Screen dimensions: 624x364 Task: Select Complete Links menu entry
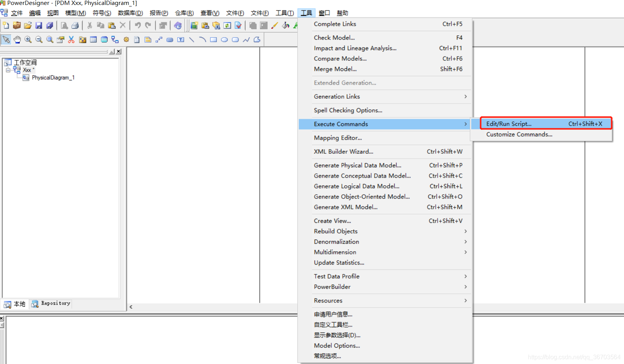point(385,24)
